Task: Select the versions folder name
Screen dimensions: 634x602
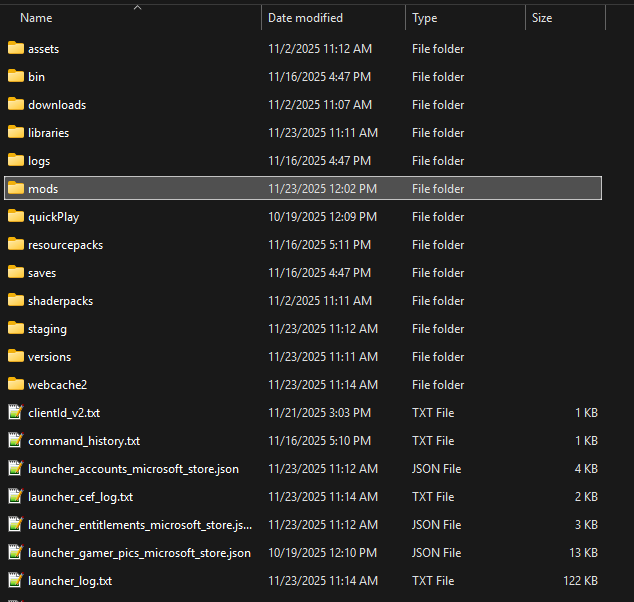Action: click(x=49, y=357)
